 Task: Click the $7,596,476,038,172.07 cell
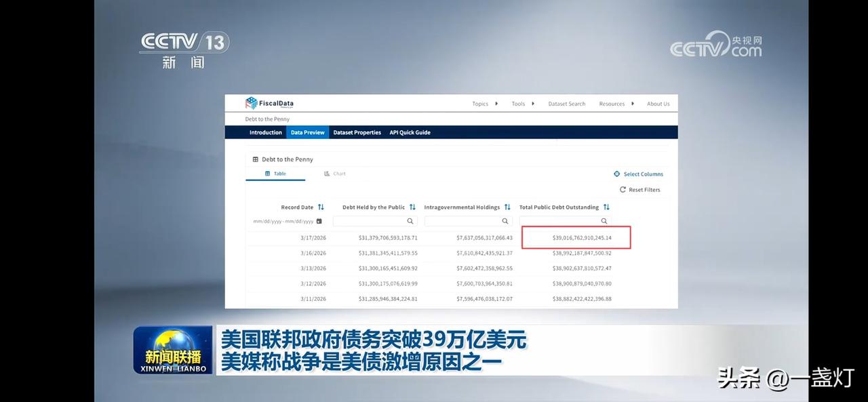coord(485,299)
